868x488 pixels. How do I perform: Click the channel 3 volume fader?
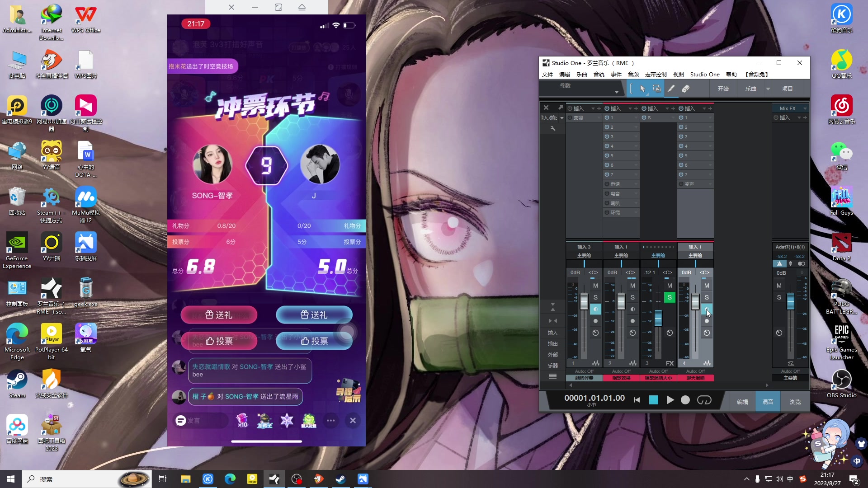pyautogui.click(x=658, y=319)
